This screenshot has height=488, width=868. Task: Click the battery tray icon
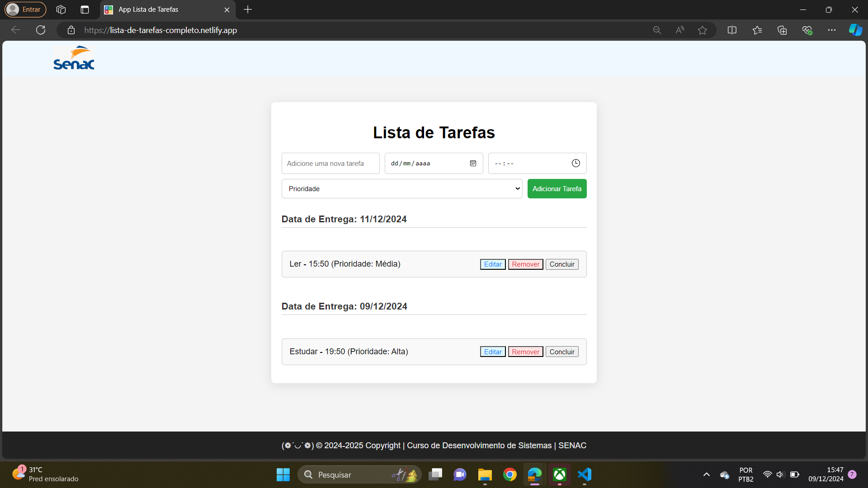click(x=794, y=474)
